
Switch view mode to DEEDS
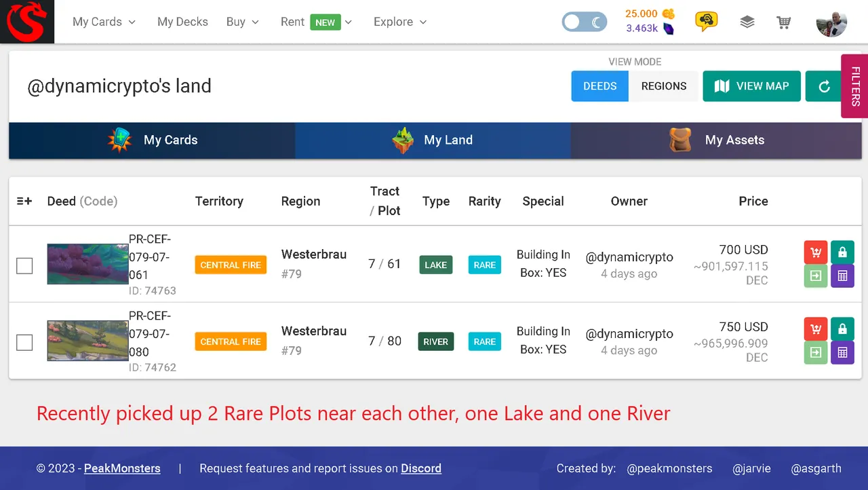coord(600,86)
